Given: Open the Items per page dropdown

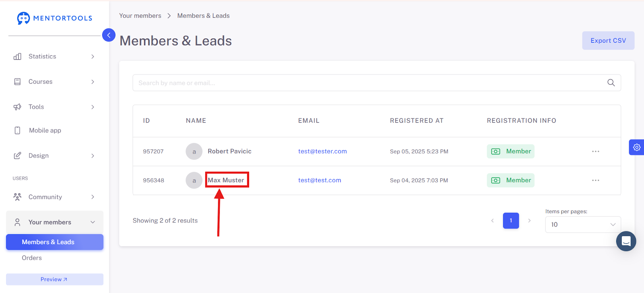Looking at the screenshot, I should [583, 224].
